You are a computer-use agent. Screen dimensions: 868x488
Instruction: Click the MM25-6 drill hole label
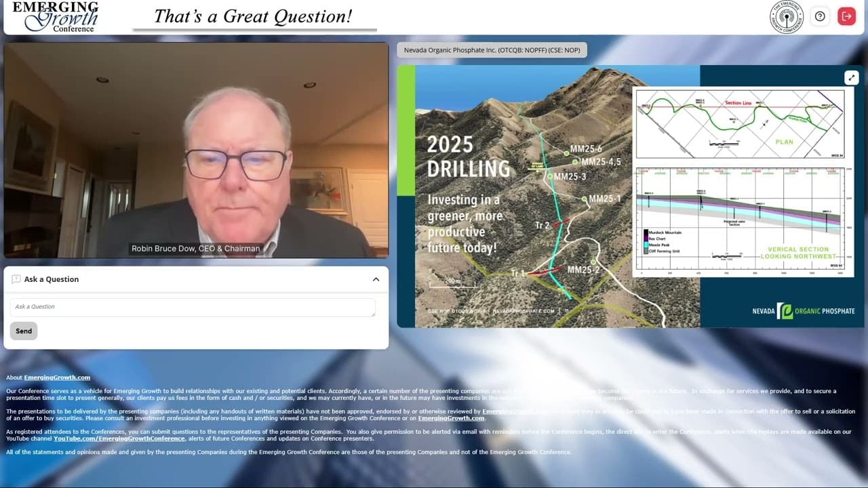coord(586,149)
